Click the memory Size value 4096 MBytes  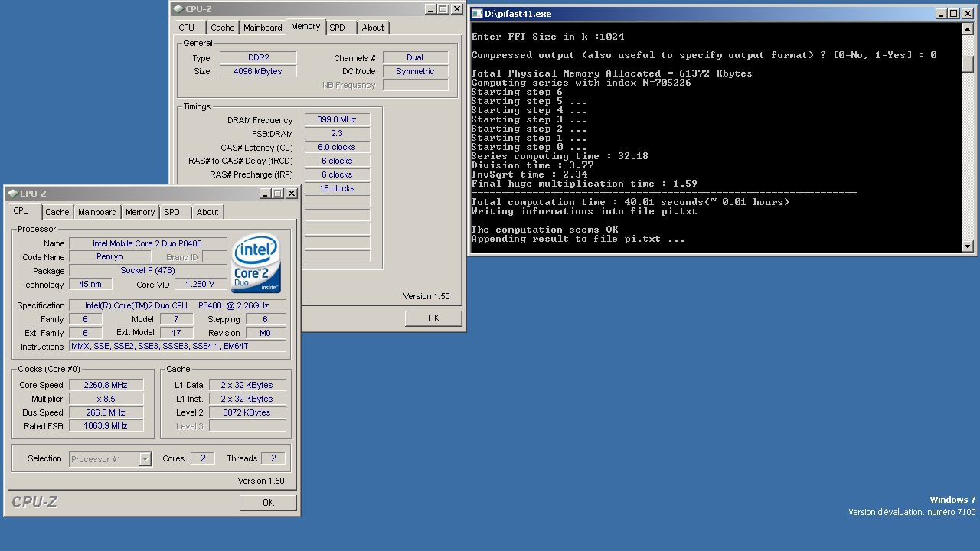257,71
